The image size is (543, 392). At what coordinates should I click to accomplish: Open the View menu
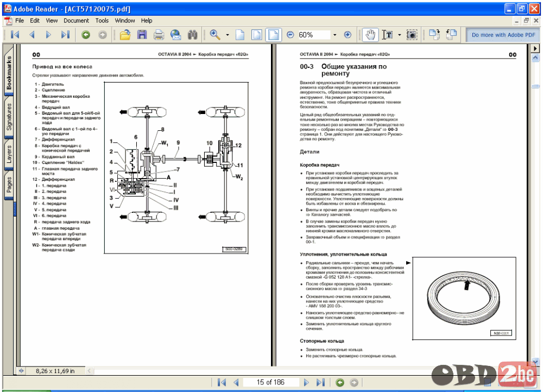(52, 21)
